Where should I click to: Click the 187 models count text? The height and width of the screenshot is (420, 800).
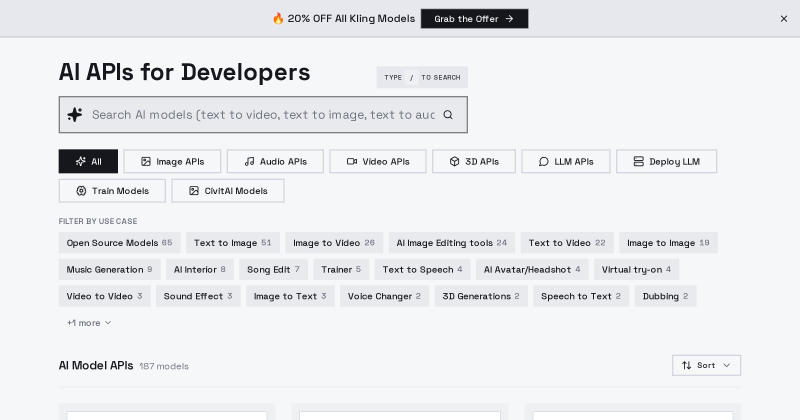(x=164, y=366)
